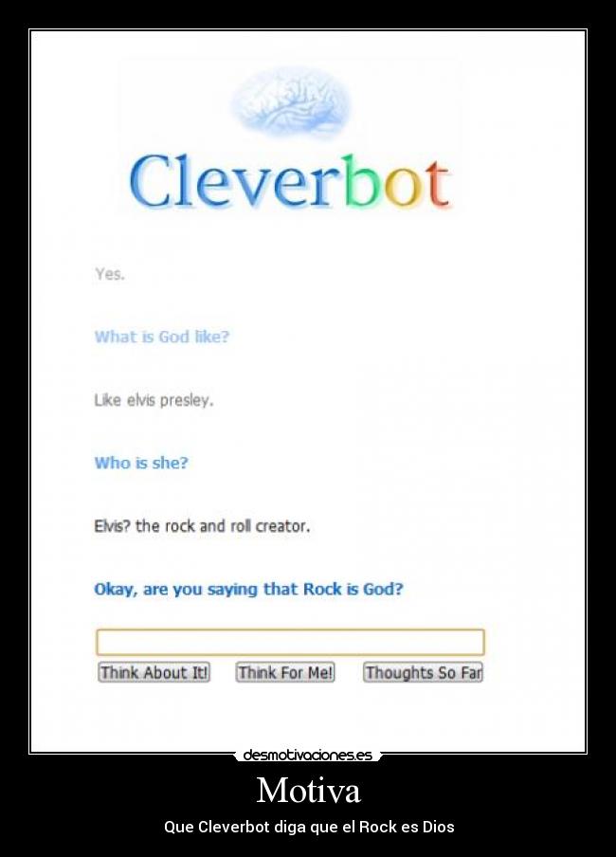The image size is (616, 857).
Task: Focus the empty chat input field
Action: [290, 642]
